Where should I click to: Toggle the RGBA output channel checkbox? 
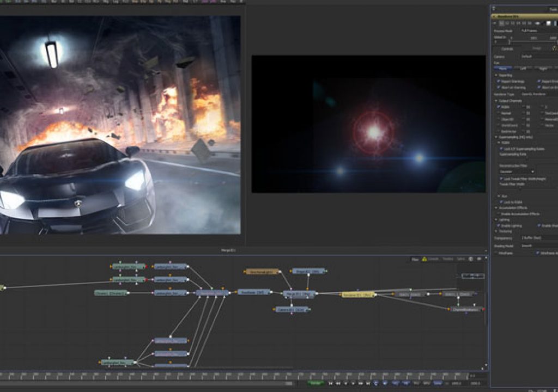click(x=499, y=107)
